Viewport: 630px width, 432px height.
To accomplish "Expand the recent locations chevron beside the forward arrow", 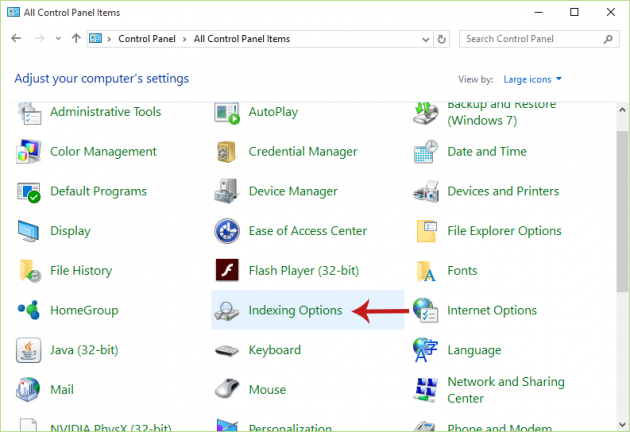I will click(59, 39).
